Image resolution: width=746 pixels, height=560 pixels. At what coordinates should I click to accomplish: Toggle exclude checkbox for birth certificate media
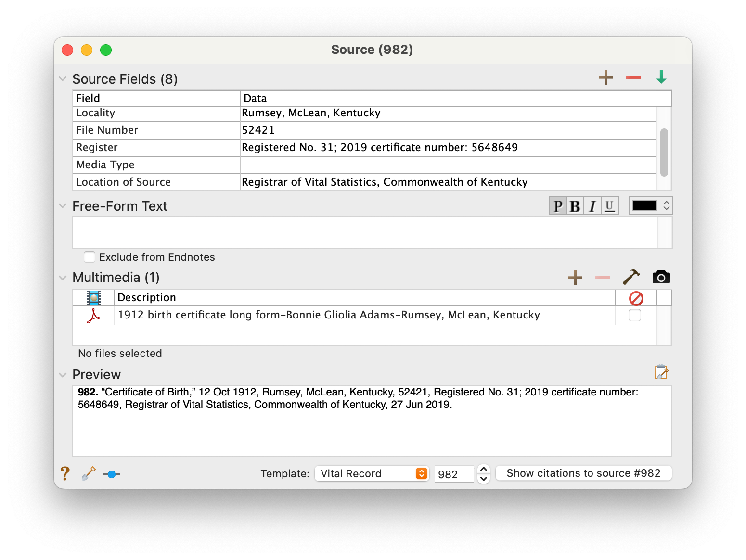point(635,315)
